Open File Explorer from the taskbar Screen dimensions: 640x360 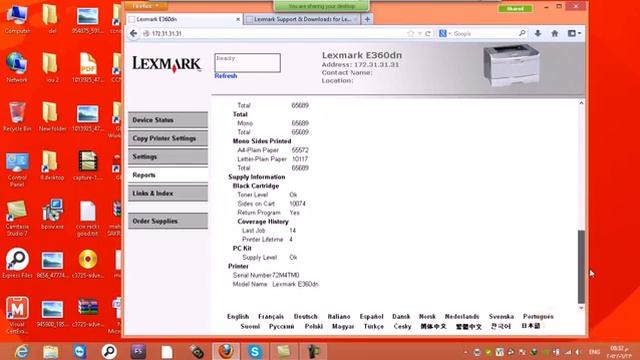point(51,351)
